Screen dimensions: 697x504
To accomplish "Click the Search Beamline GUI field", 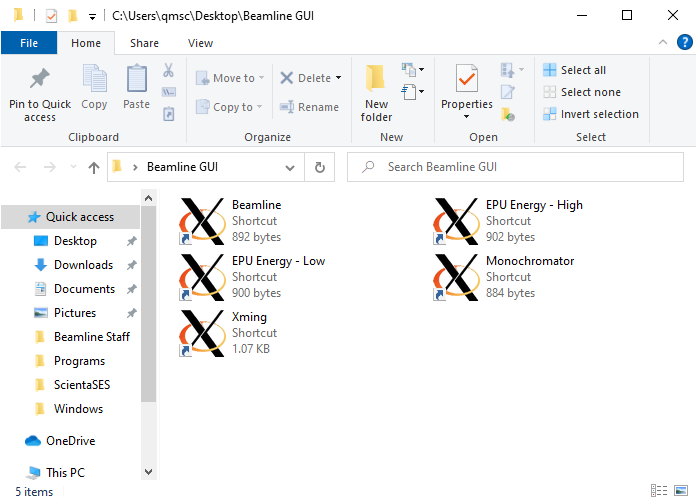I will tap(515, 168).
